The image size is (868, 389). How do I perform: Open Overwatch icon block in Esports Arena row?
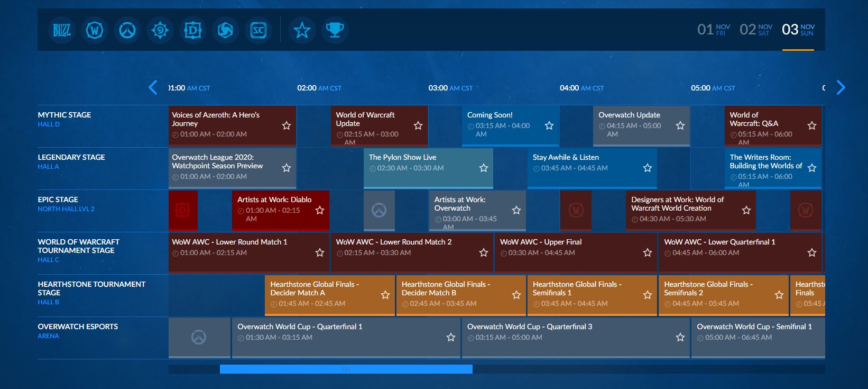click(199, 338)
